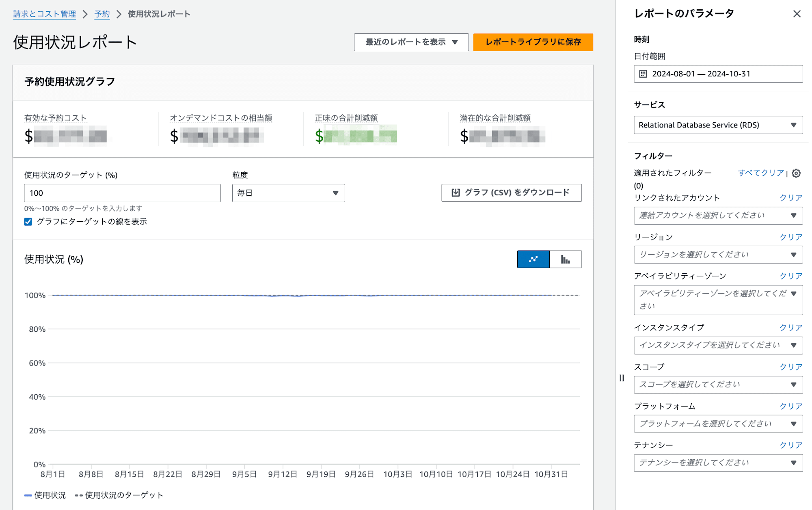Open the 粒度 毎日 dropdown
This screenshot has height=510, width=812.
288,193
